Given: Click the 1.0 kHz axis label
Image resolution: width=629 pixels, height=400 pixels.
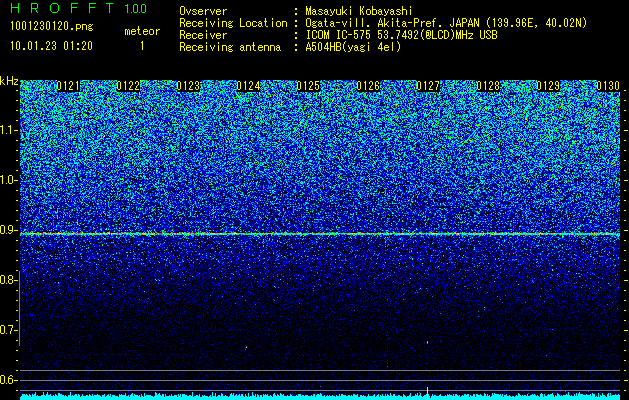Looking at the screenshot, I should tap(8, 180).
